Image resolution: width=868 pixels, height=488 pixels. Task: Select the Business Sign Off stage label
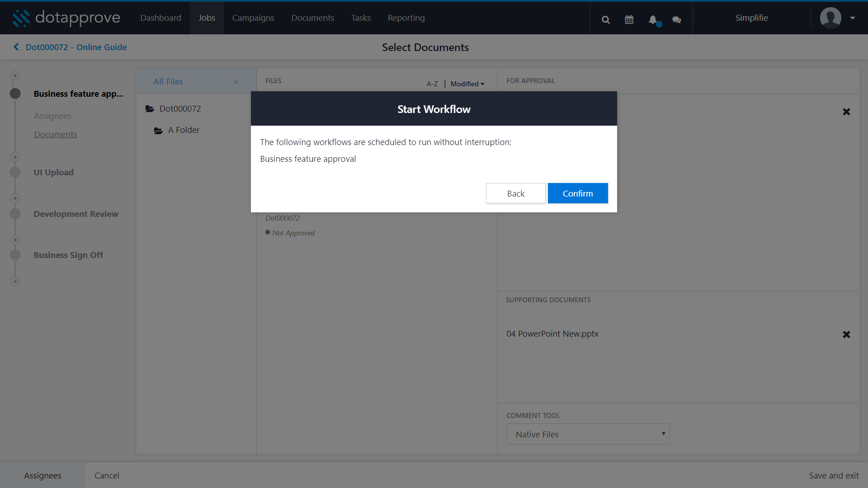[68, 255]
